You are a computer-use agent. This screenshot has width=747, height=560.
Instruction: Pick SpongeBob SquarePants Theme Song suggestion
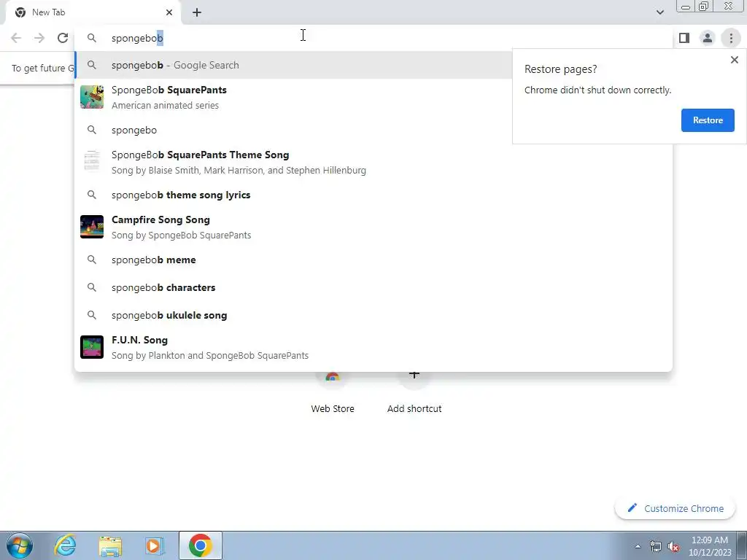coord(373,163)
